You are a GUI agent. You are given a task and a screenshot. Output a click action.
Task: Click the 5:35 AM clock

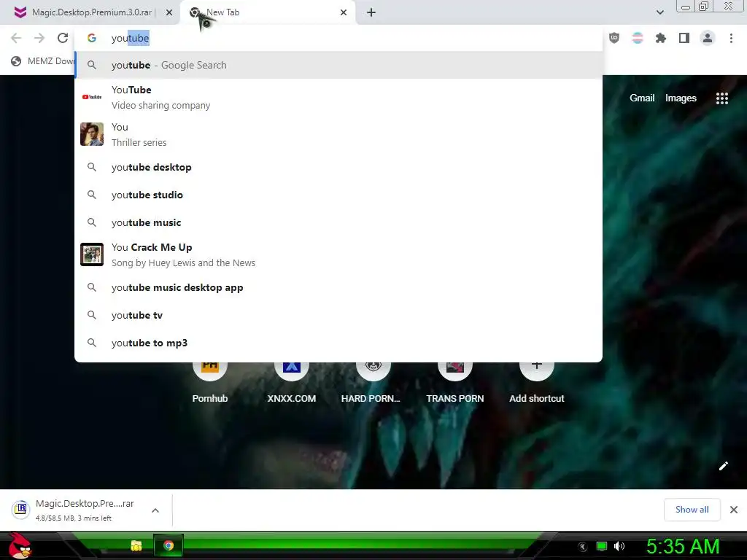point(683,546)
